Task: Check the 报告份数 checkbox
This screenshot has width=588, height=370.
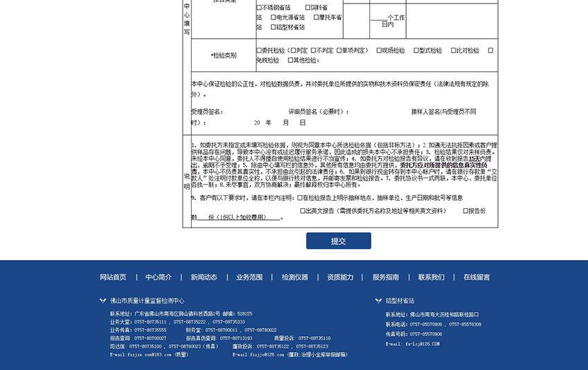Action: coord(466,211)
